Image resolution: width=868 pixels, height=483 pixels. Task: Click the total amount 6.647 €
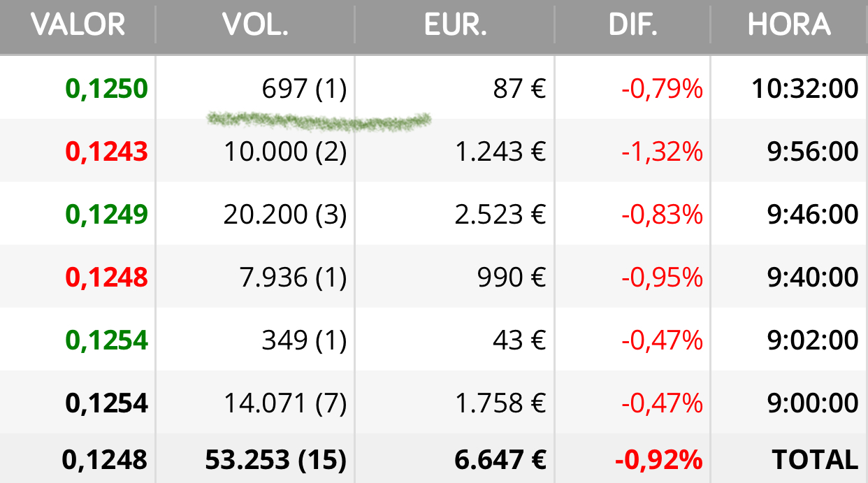click(500, 459)
